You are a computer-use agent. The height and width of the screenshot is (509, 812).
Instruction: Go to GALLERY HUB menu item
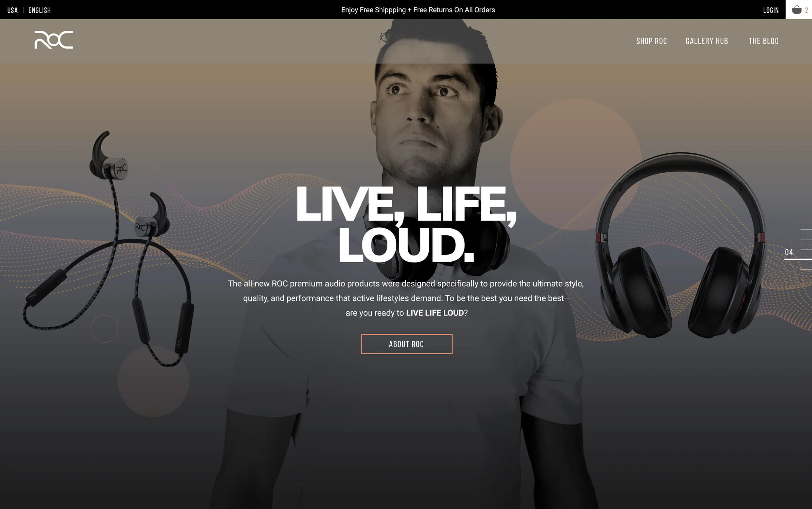[706, 41]
